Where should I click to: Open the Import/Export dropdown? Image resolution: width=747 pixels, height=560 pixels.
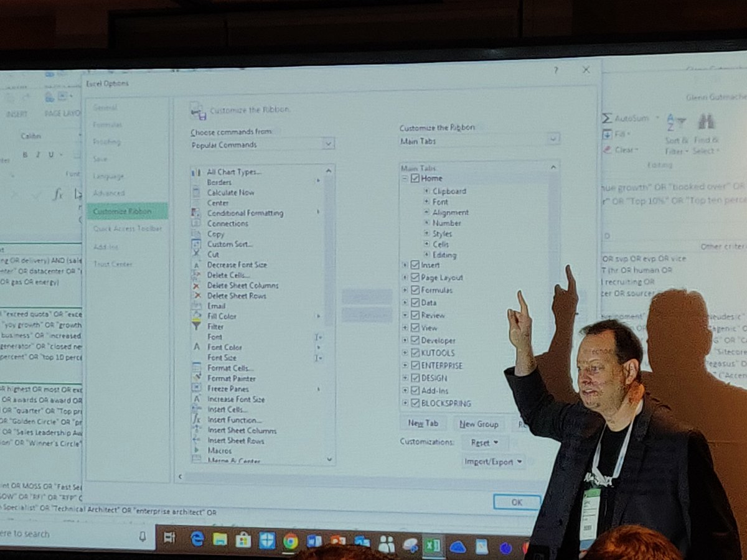[x=494, y=462]
